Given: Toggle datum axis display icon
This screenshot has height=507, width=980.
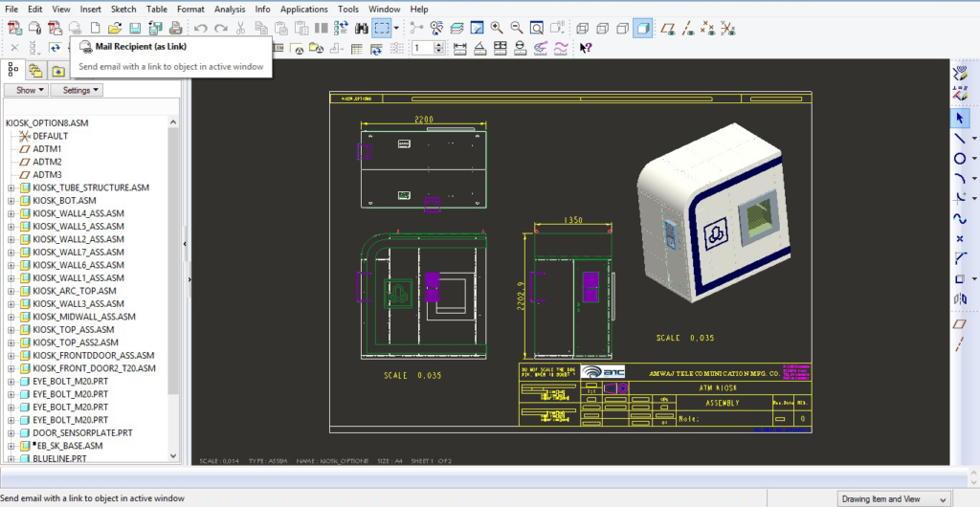Looking at the screenshot, I should pos(689,28).
